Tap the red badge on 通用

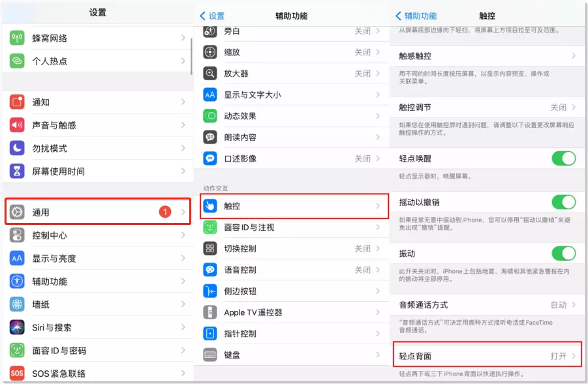(165, 212)
